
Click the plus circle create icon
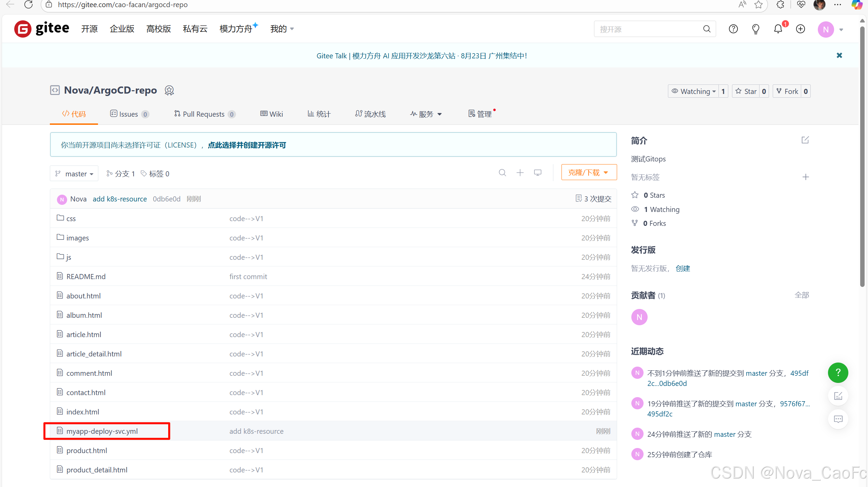(800, 29)
